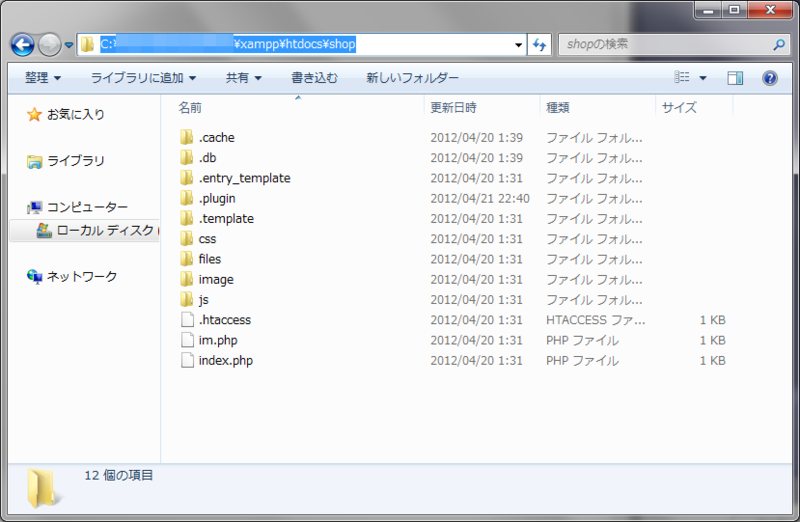Click the ライブラリ folder icon
Image resolution: width=800 pixels, height=522 pixels.
coord(34,162)
